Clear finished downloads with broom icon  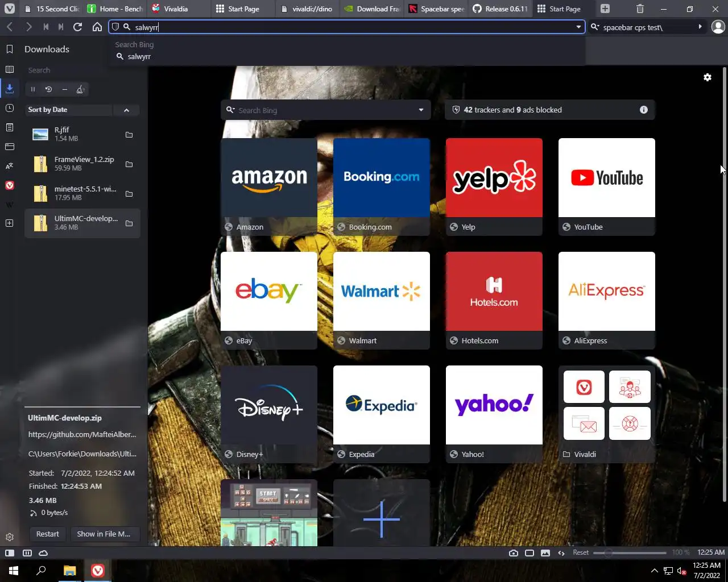coord(80,89)
